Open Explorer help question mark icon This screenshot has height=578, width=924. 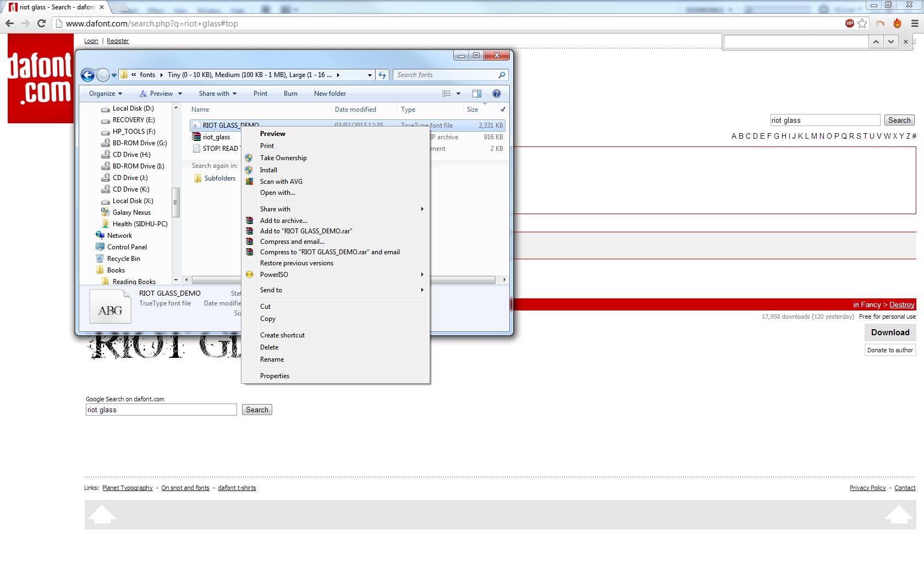(497, 94)
